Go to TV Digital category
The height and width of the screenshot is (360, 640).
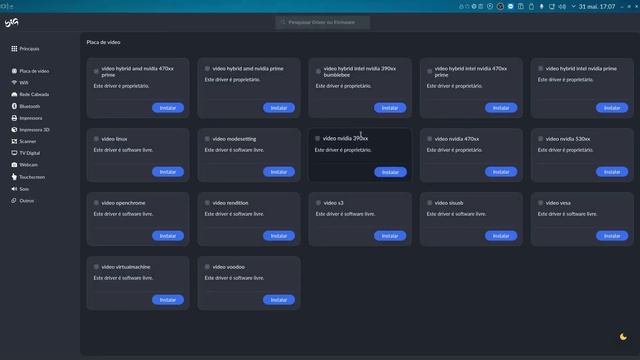pos(26,153)
